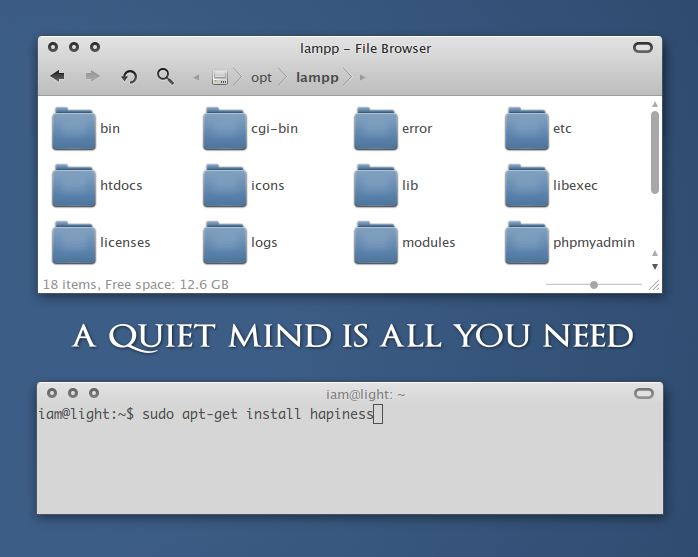Viewport: 698px width, 557px height.
Task: Click the "iam@light: ~" terminal title
Action: click(x=365, y=394)
